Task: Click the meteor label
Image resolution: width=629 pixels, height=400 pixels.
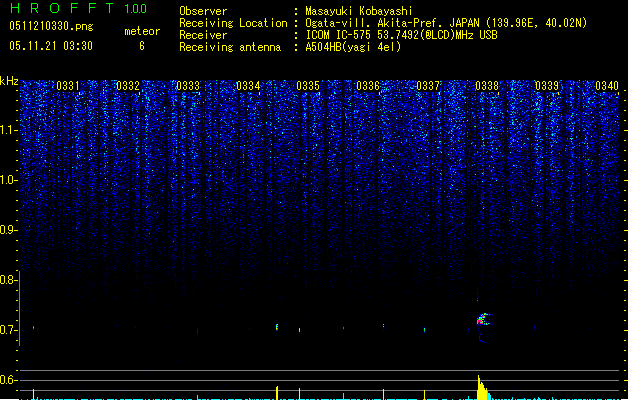Action: 142,31
